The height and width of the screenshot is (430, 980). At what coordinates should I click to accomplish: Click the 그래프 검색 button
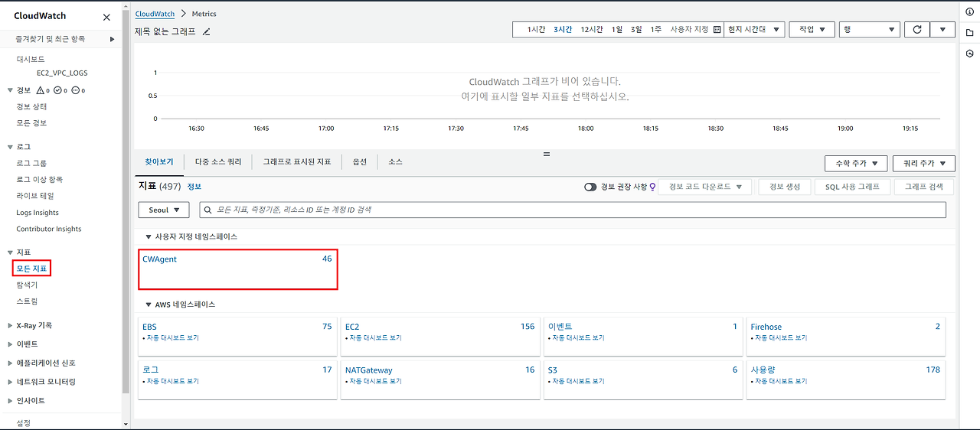924,187
